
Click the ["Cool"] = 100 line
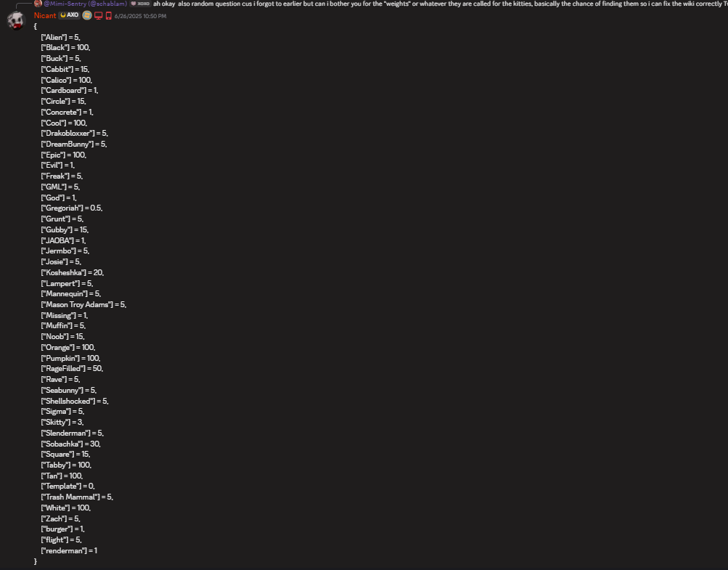click(x=64, y=123)
